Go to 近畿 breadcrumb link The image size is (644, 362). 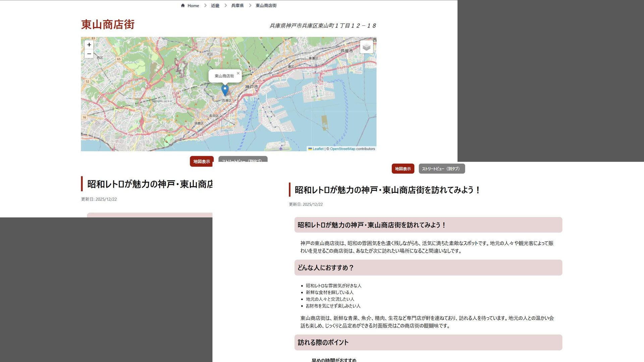pyautogui.click(x=215, y=5)
